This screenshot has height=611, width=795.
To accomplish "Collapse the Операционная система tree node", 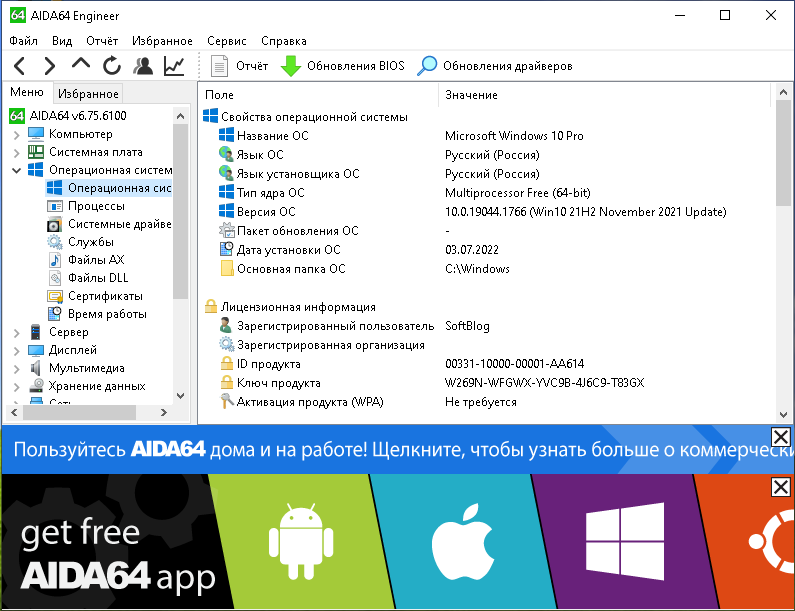I will [x=16, y=170].
